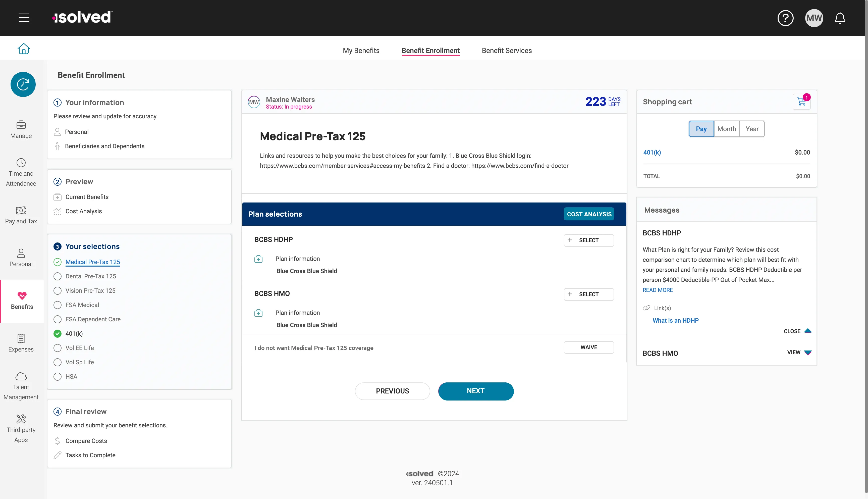Click the PREVIOUS button
Viewport: 868px width, 499px height.
point(392,391)
